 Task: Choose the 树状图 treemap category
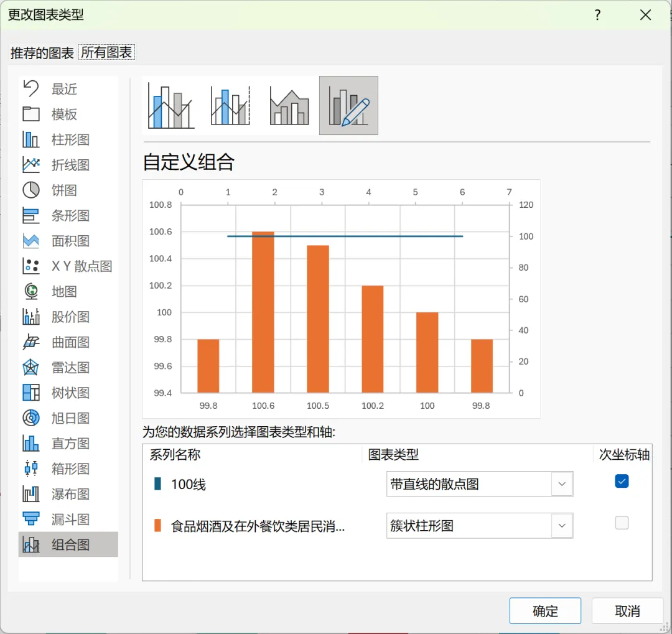click(68, 393)
